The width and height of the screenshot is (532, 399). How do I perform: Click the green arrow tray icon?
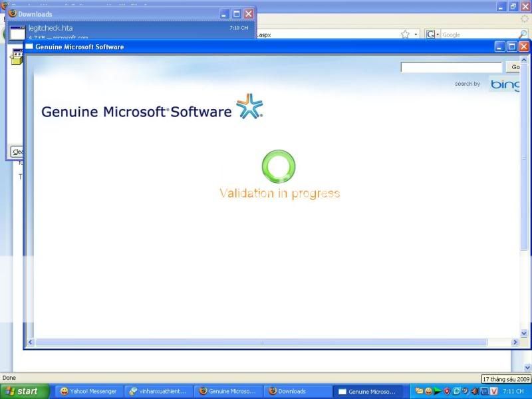(x=438, y=391)
